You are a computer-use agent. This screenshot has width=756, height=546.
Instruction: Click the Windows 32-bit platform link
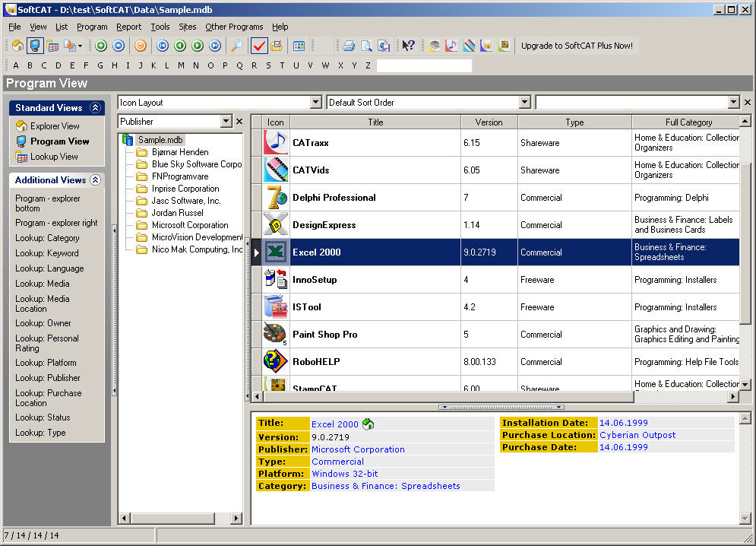pyautogui.click(x=345, y=474)
